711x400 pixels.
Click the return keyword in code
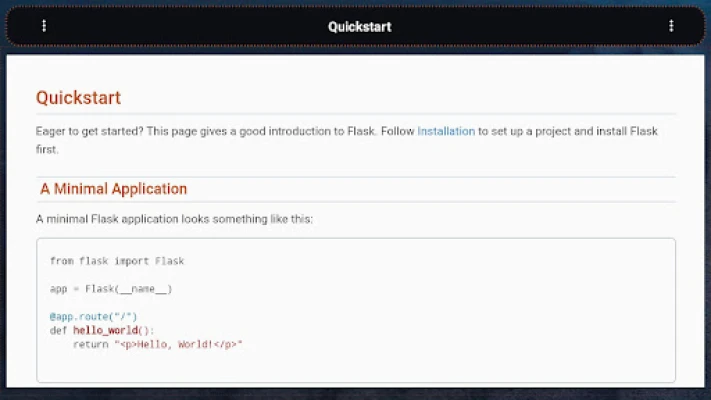point(90,344)
